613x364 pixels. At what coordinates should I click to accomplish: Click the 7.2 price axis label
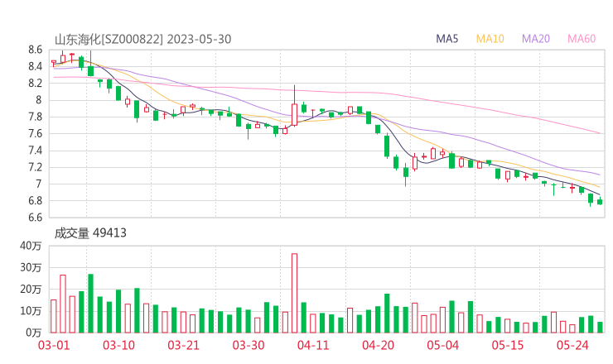pos(35,167)
